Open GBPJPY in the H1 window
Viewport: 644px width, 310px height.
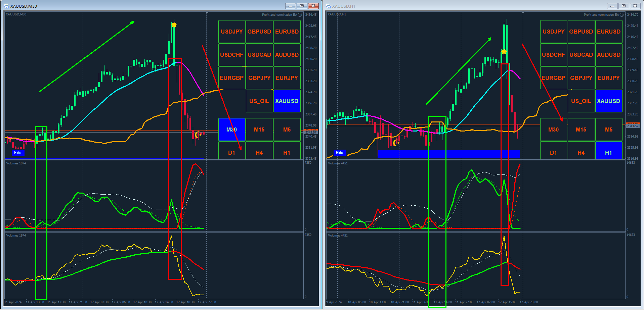click(x=581, y=78)
